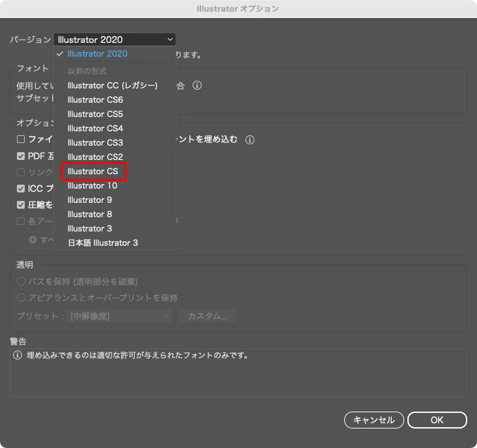Select Illustrator 3 format
Screen dimensions: 477x448
click(x=115, y=228)
